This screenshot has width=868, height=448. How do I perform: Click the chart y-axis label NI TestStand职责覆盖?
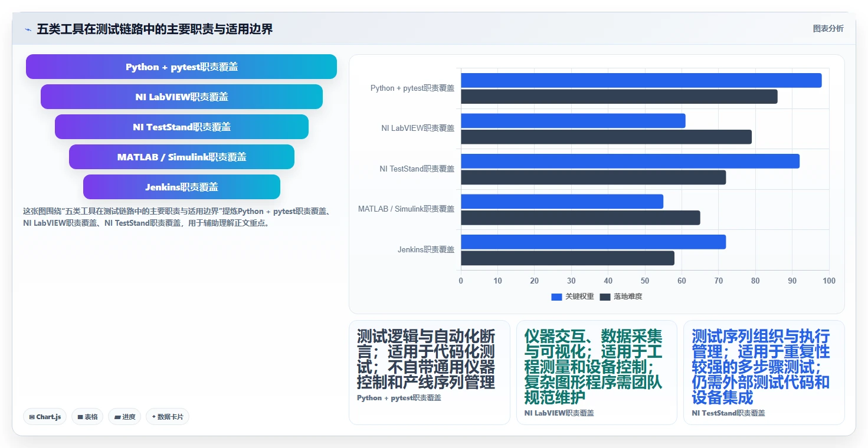point(417,169)
